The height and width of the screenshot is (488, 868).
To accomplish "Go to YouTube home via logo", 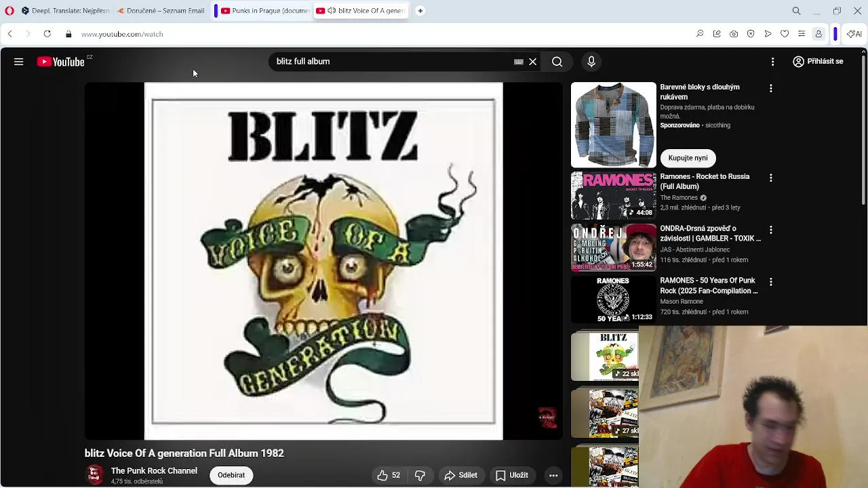I will 60,62.
